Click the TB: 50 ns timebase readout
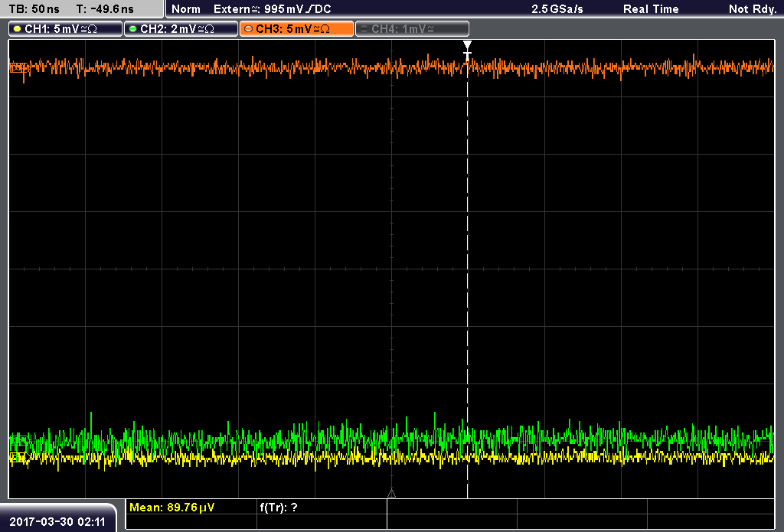The image size is (784, 532). point(34,9)
